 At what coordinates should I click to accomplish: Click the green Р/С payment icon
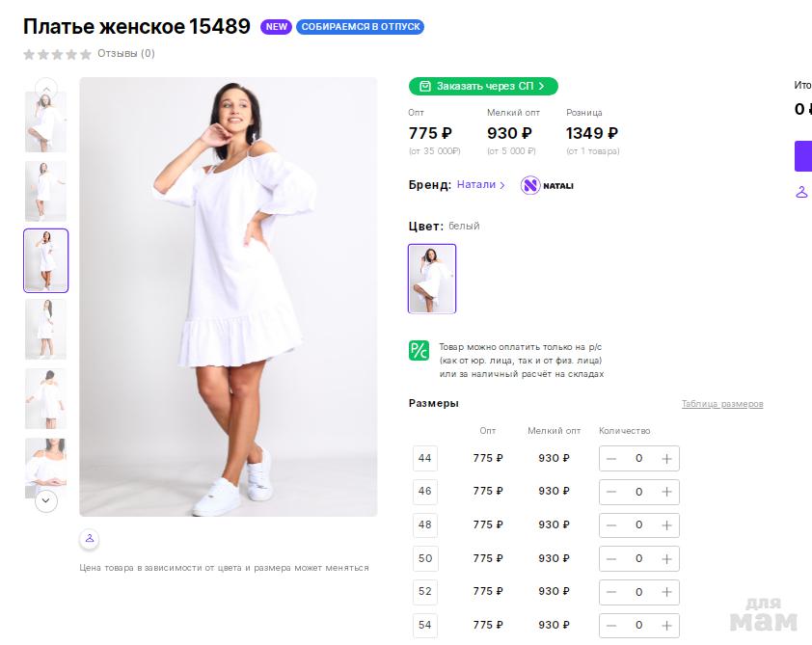point(419,351)
